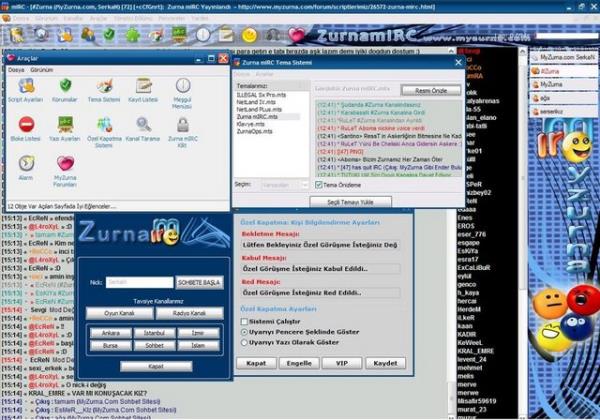
Task: Open Script Ayarları in the Araçlar window
Action: point(26,87)
